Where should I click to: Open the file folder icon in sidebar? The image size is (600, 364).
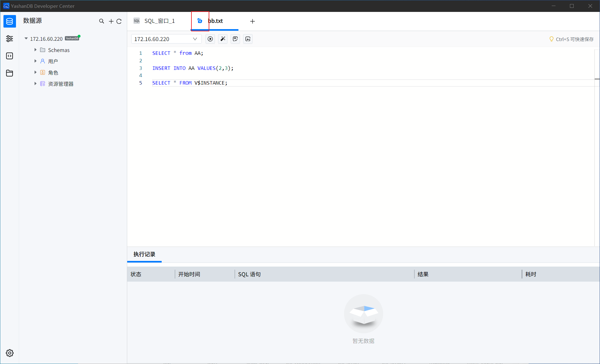click(x=9, y=73)
